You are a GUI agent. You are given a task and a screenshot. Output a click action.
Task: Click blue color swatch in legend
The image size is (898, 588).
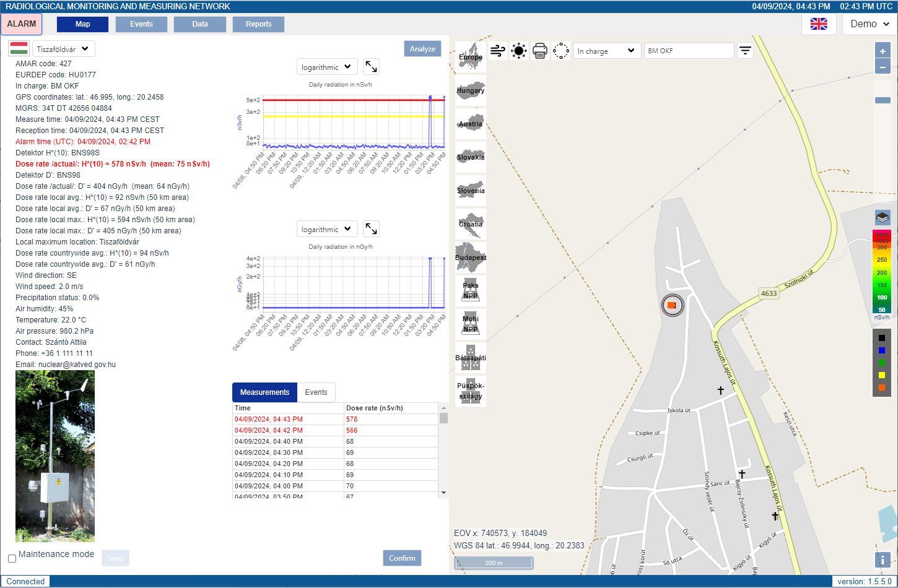click(x=882, y=350)
